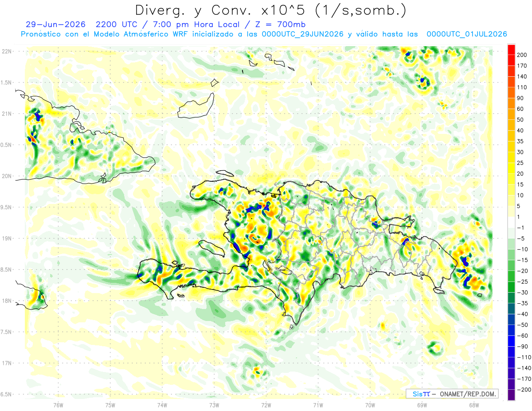
Task: Click the '70W' longitude label
Action: click(370, 405)
